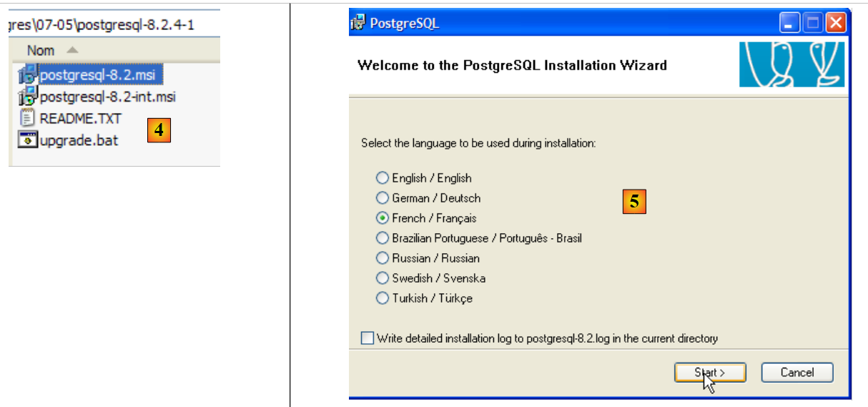Select French / Français radio option
The image size is (868, 407).
[383, 218]
